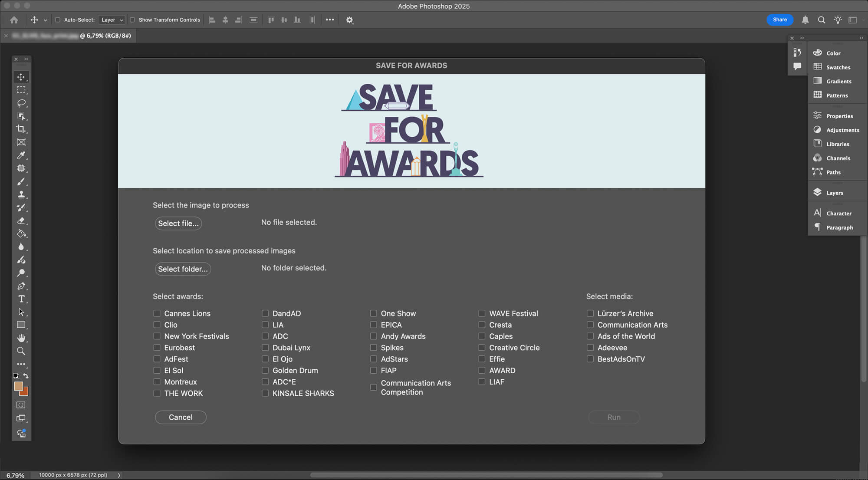This screenshot has width=868, height=480.
Task: Expand the collapsed right panel dock
Action: [861, 38]
